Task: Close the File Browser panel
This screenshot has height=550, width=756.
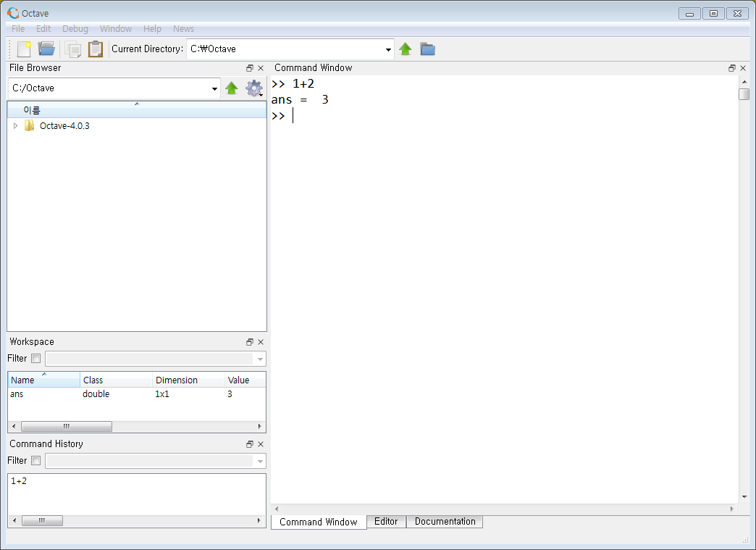Action: (x=261, y=68)
